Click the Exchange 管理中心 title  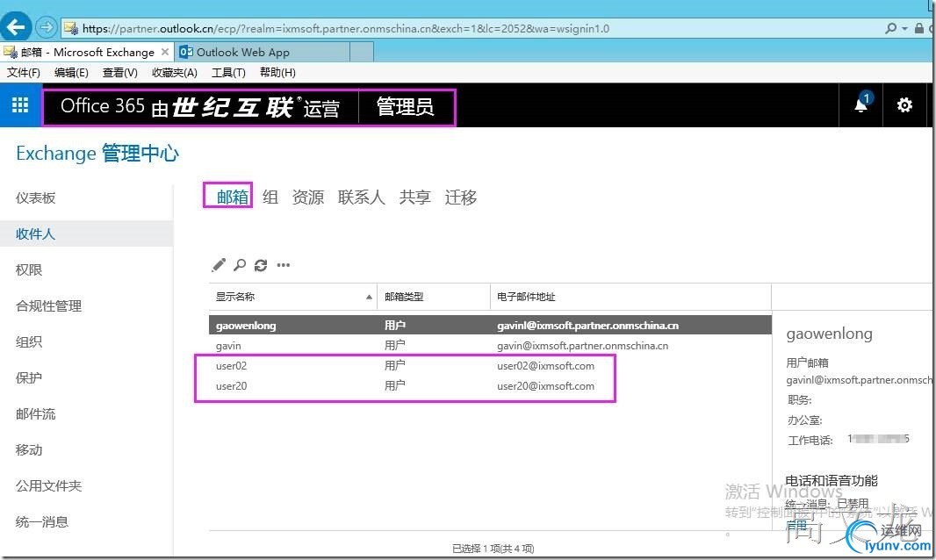97,154
